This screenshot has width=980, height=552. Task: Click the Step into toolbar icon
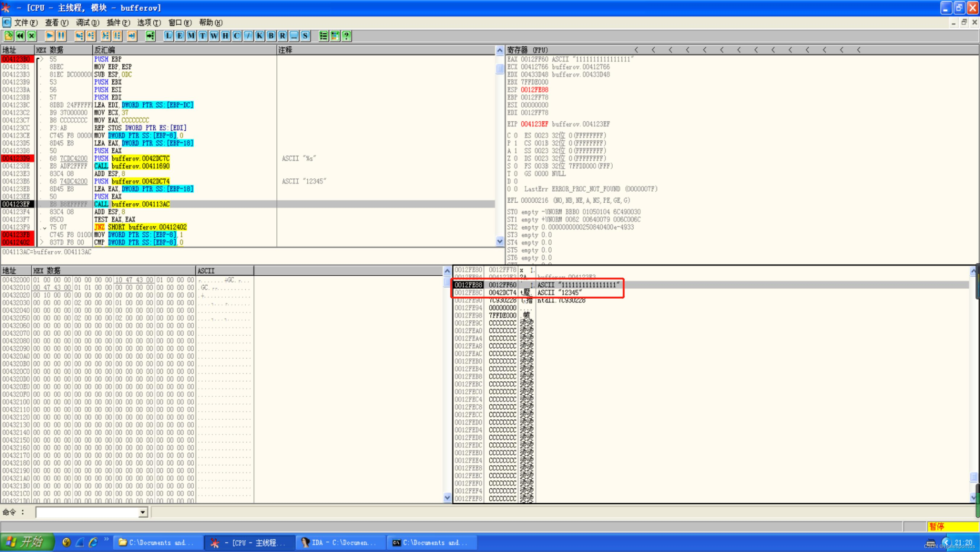coord(79,36)
